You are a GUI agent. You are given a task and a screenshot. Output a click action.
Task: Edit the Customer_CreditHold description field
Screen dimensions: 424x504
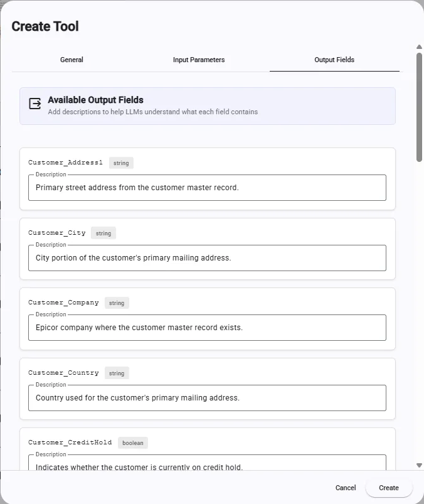pos(207,463)
